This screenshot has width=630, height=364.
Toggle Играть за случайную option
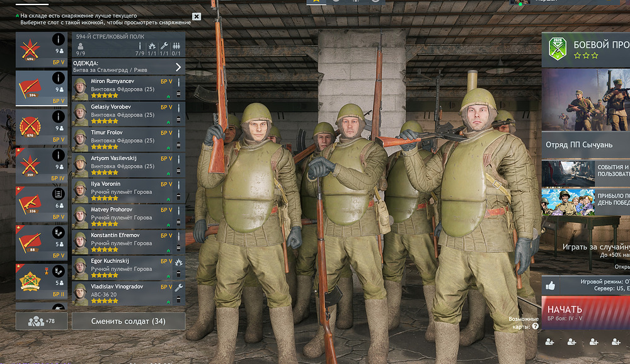click(x=595, y=247)
